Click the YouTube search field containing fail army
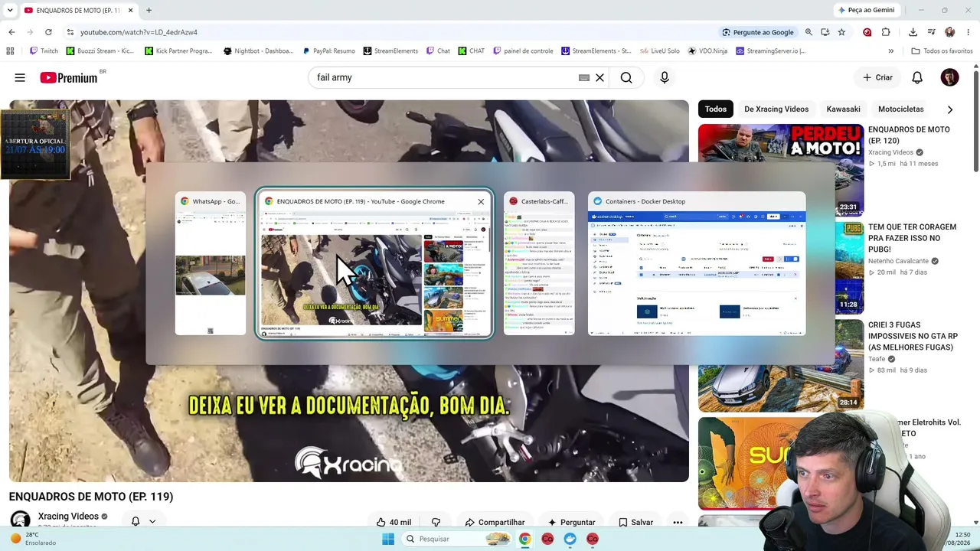 tap(444, 77)
